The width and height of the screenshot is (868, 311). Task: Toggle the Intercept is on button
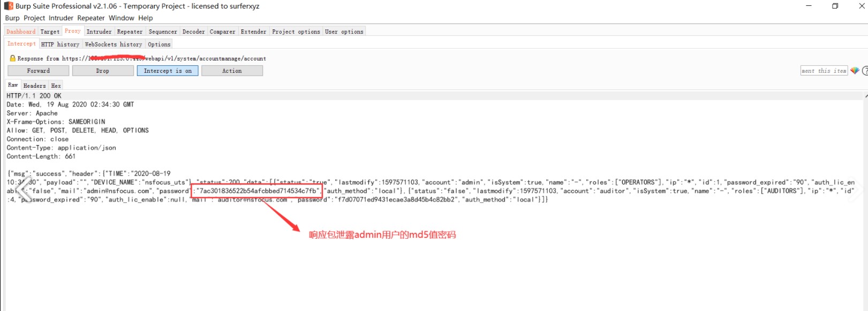tap(168, 71)
